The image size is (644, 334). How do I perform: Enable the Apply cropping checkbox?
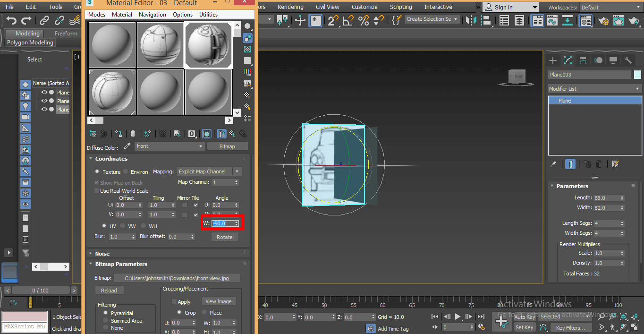point(174,302)
